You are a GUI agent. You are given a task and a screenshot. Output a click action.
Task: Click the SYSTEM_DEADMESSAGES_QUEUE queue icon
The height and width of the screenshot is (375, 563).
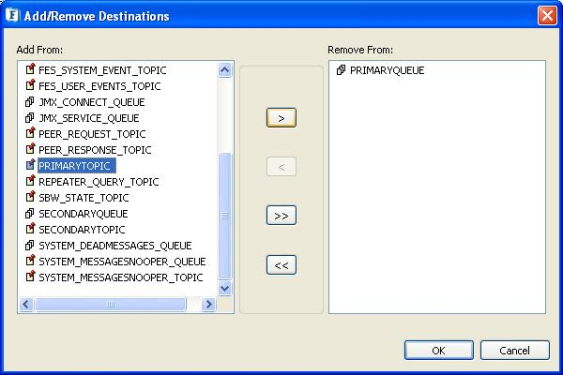click(30, 245)
